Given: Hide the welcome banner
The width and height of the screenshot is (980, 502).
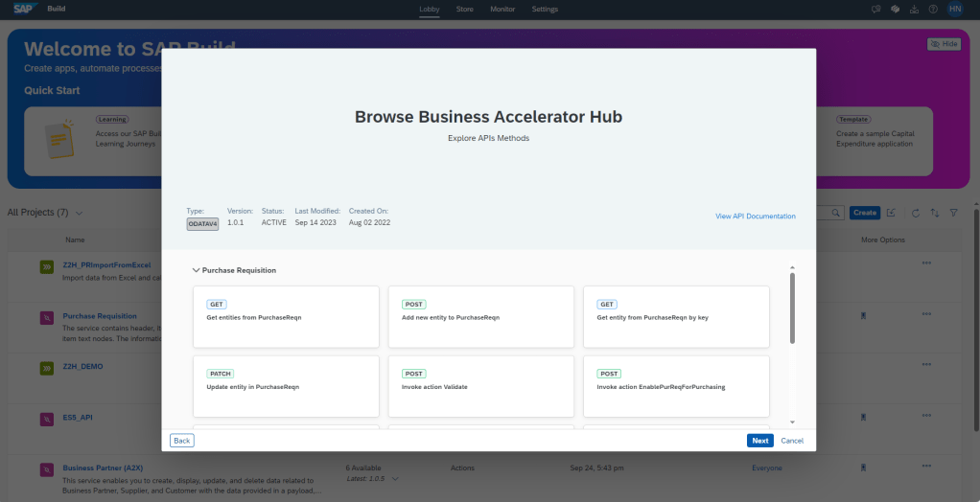Looking at the screenshot, I should [x=944, y=44].
